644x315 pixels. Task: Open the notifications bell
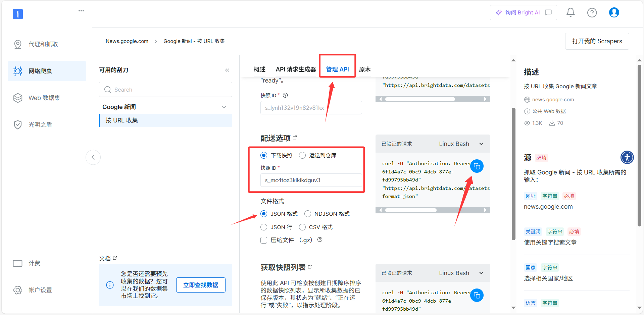(571, 12)
